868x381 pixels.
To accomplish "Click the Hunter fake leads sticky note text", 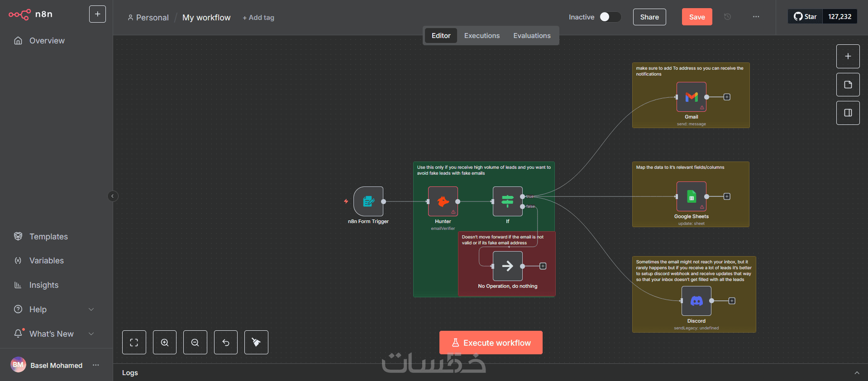I will coord(484,170).
